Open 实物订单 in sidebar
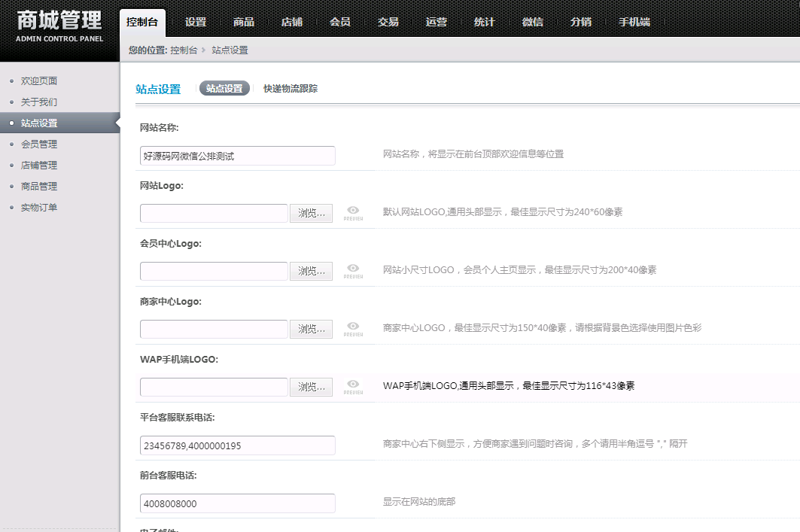800x532 pixels. tap(39, 208)
